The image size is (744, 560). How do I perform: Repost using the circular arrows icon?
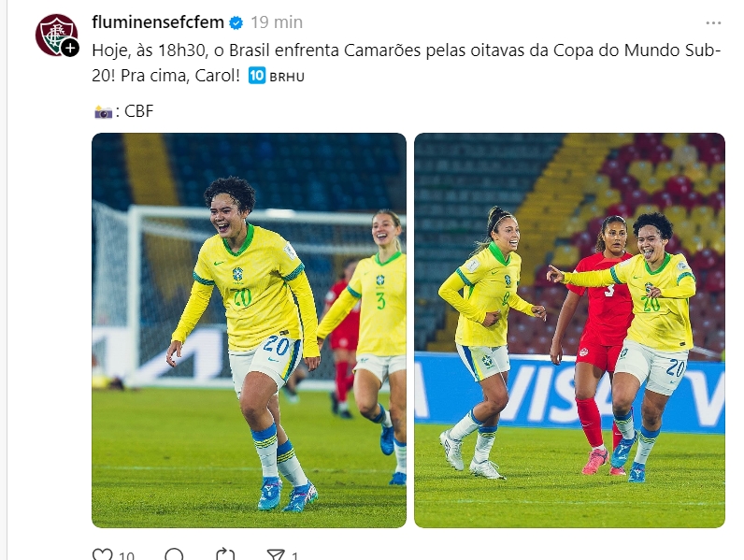[x=225, y=554]
